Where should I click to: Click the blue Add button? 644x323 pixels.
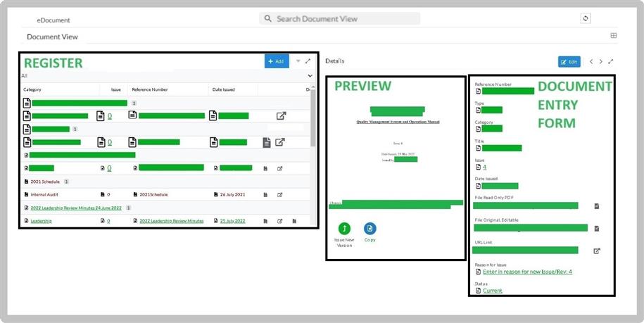pyautogui.click(x=277, y=61)
